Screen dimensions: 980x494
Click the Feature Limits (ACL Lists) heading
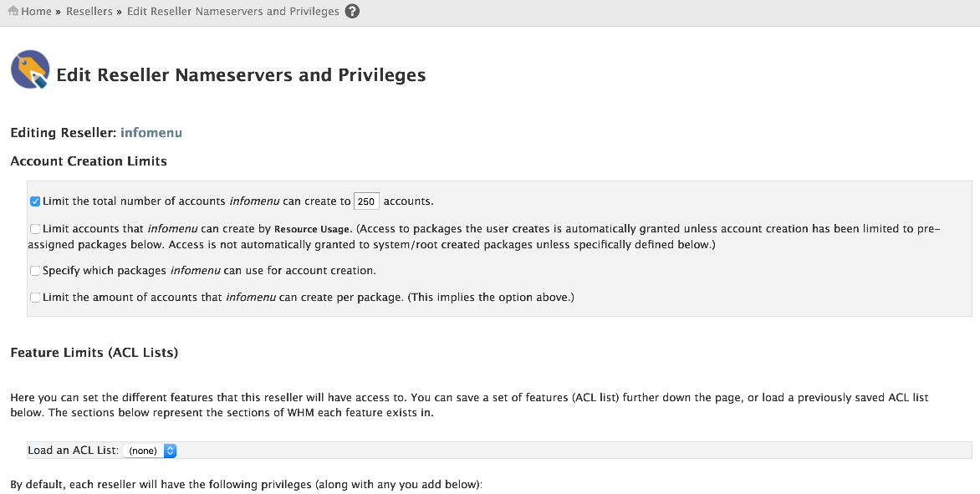94,353
